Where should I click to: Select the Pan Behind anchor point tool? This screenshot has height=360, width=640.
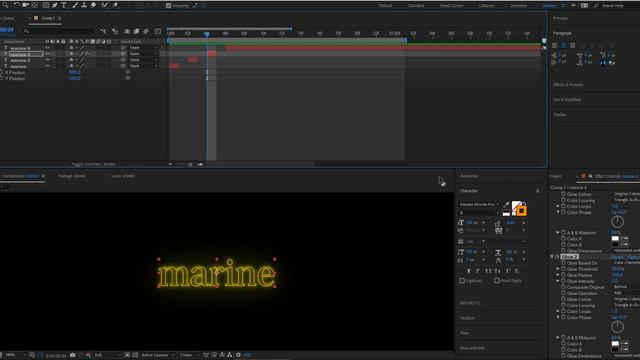tap(35, 5)
